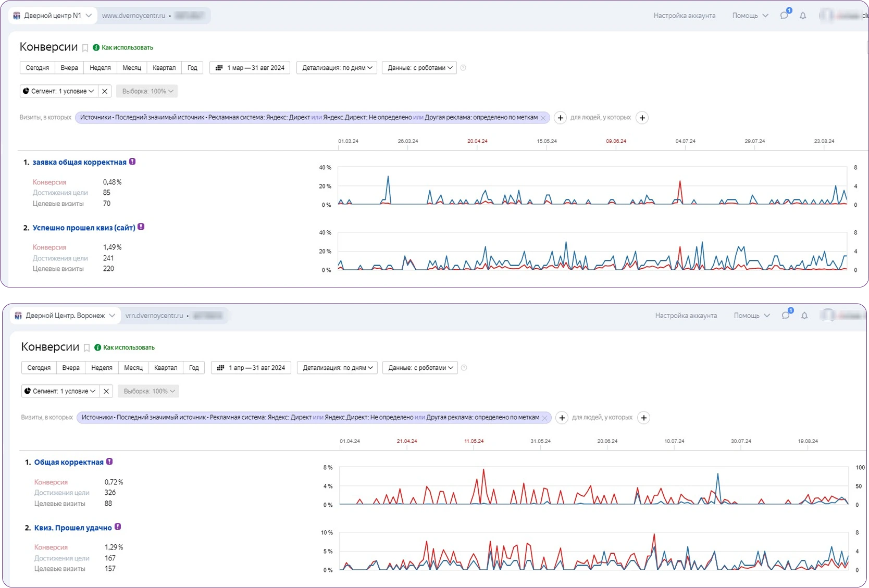The height and width of the screenshot is (588, 869).
Task: Open Сегмент: 1 условие dropdown, www.dvernoycentr.ru report
Action: (x=59, y=91)
